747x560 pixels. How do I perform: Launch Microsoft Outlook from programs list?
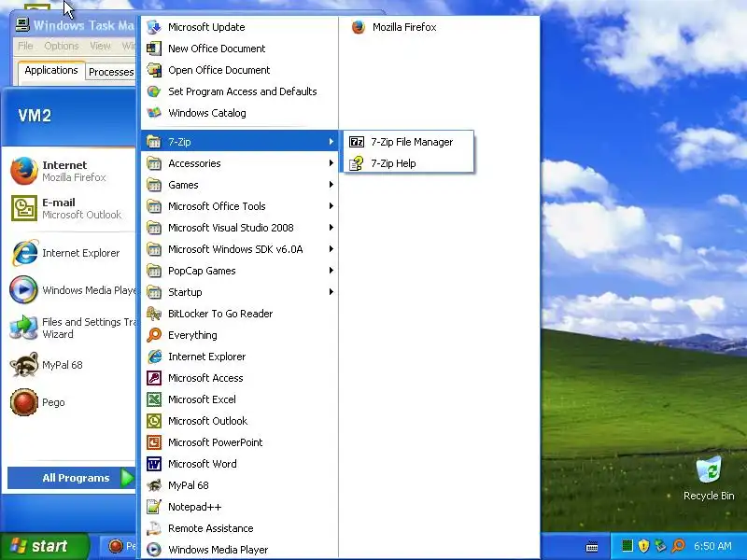[x=240, y=421]
